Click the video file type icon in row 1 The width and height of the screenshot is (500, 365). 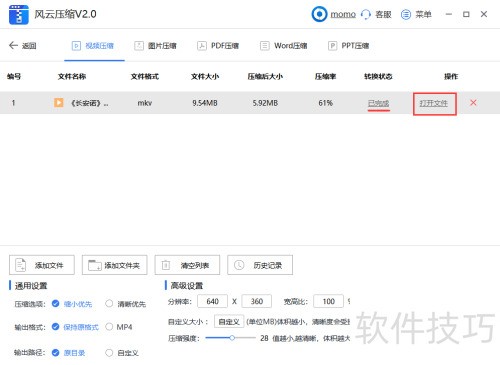[59, 103]
